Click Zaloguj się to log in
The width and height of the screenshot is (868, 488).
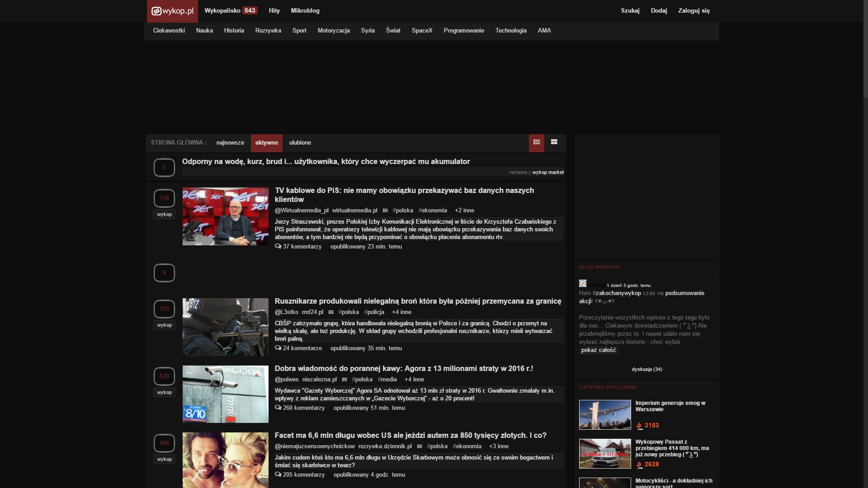[x=694, y=10]
